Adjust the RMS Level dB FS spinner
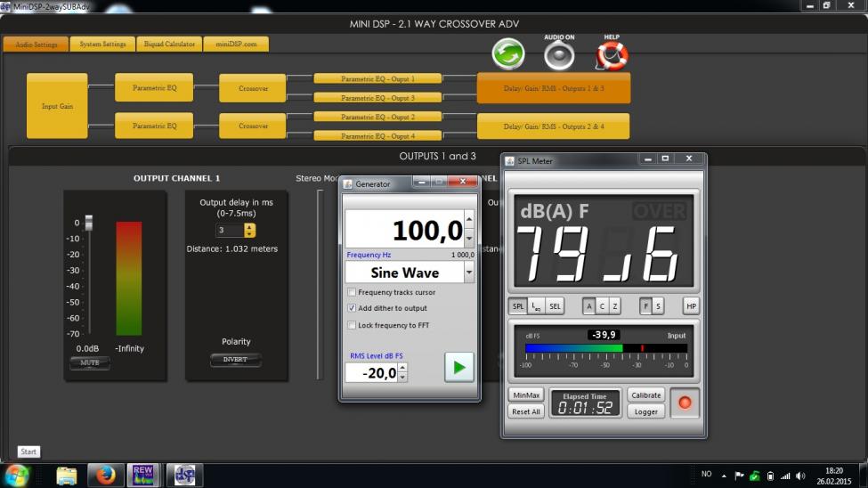This screenshot has height=488, width=868. tap(402, 373)
